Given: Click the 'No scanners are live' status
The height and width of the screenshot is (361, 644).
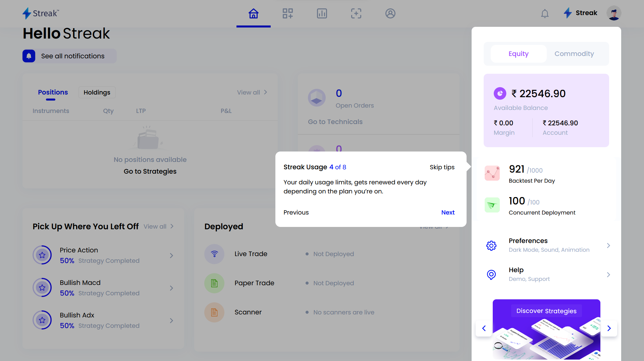Looking at the screenshot, I should (x=344, y=312).
